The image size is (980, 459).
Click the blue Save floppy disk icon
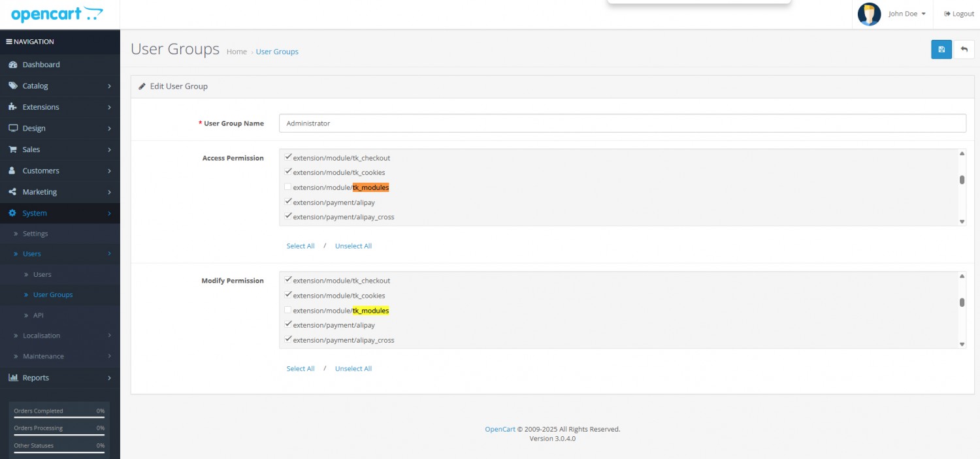[x=941, y=50]
